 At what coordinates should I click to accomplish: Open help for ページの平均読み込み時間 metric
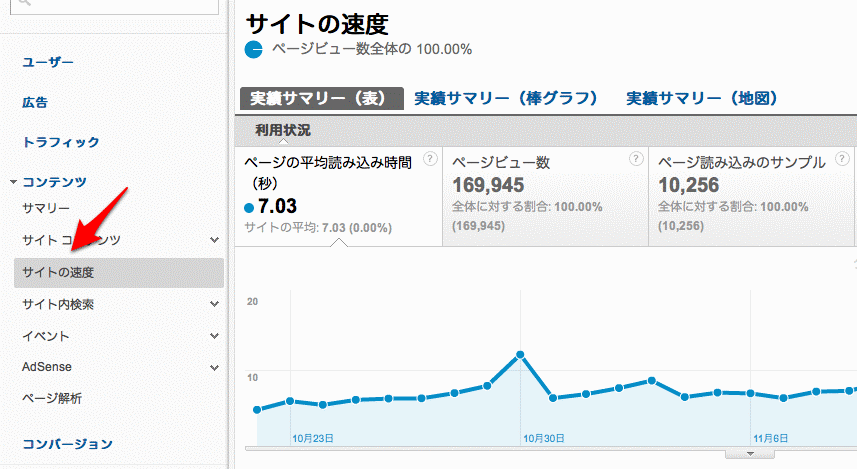pyautogui.click(x=430, y=159)
